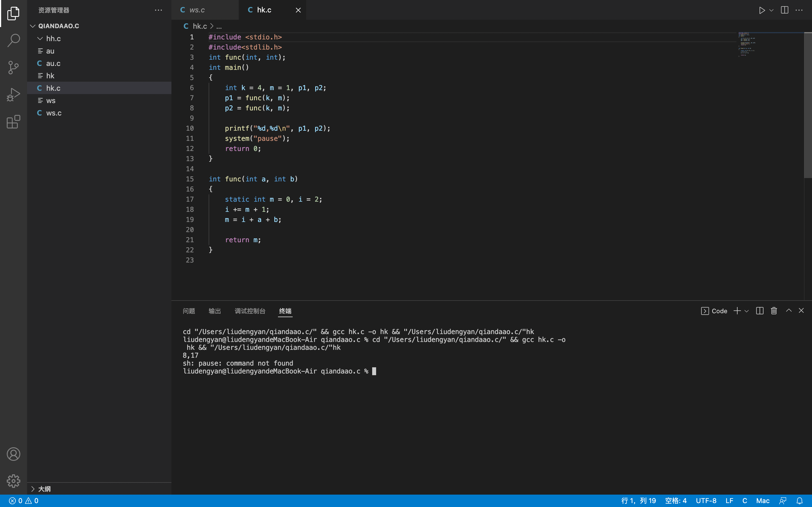Toggle maximized panel size with caret

tap(789, 311)
